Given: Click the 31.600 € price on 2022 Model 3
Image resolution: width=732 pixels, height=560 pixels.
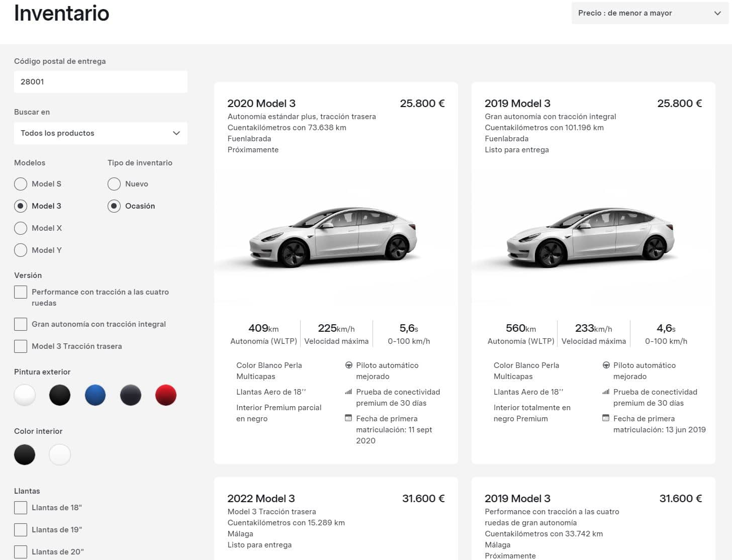Looking at the screenshot, I should coord(423,499).
